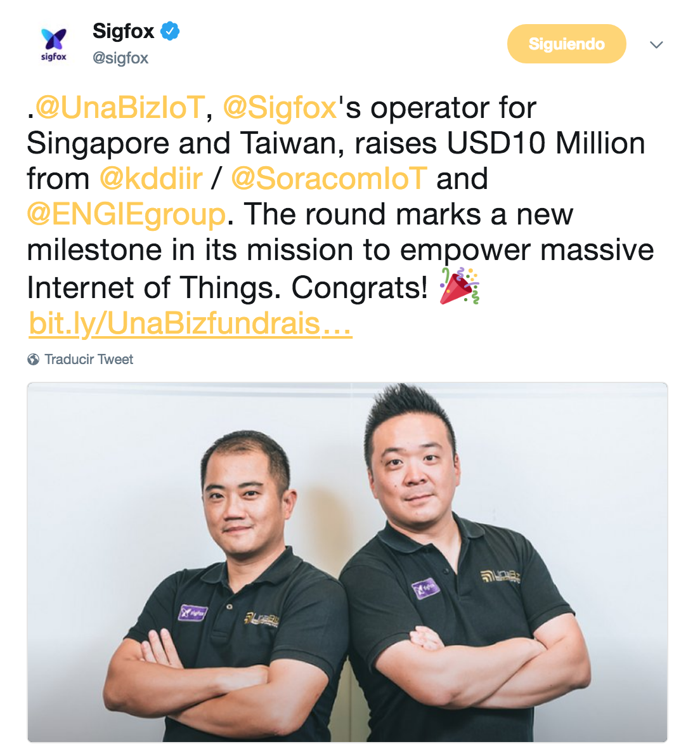The height and width of the screenshot is (756, 700).
Task: Follow the bit.ly/UnaBizfundrais link
Action: (190, 323)
